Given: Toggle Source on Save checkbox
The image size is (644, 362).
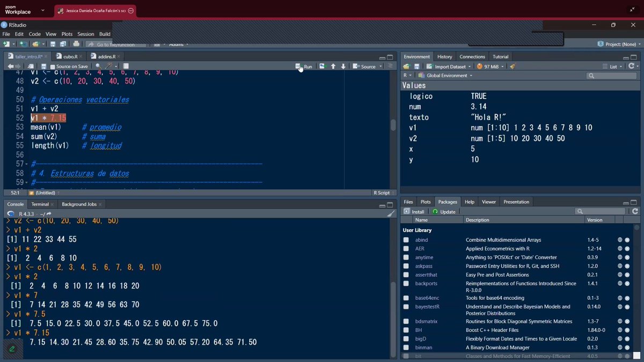Looking at the screenshot, I should point(53,67).
